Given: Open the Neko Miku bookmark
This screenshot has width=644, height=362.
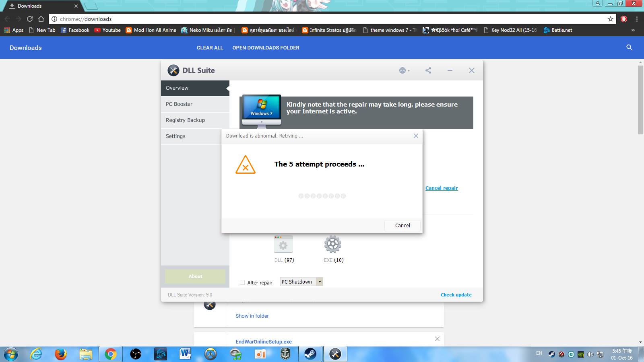Looking at the screenshot, I should click(208, 30).
